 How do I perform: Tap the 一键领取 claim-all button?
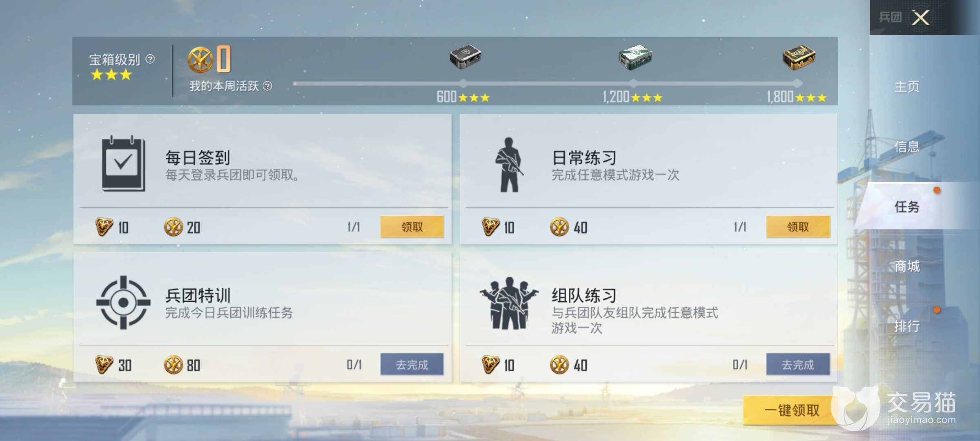click(x=791, y=410)
